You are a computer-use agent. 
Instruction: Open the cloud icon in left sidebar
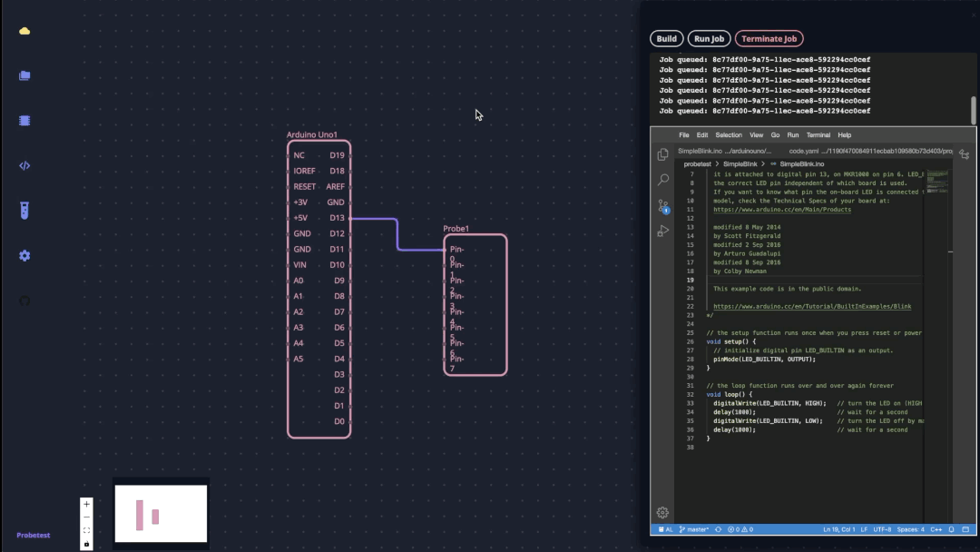[x=24, y=31]
